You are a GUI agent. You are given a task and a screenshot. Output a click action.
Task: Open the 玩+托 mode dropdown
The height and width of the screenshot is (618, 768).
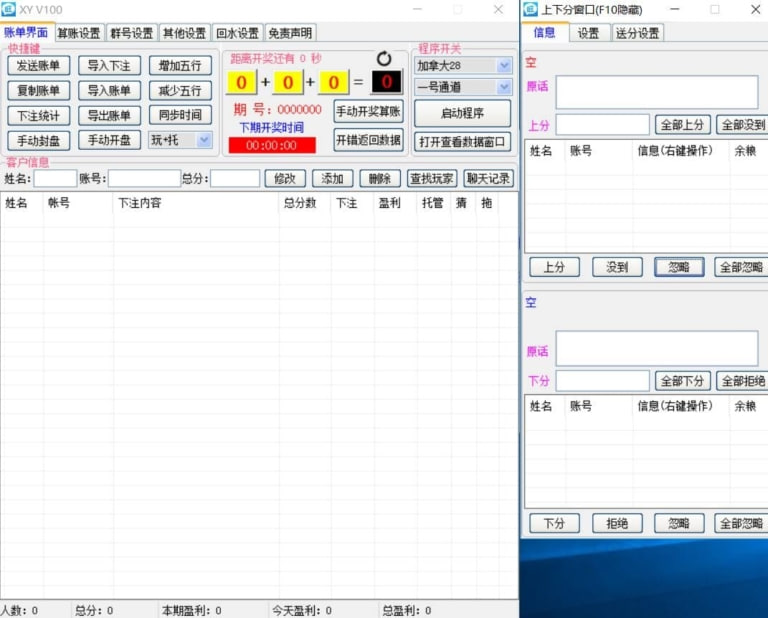pos(180,140)
